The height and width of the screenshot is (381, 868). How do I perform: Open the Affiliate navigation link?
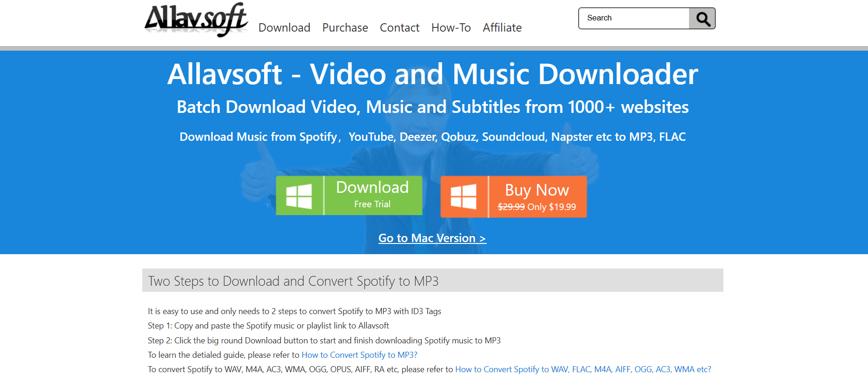pyautogui.click(x=502, y=28)
